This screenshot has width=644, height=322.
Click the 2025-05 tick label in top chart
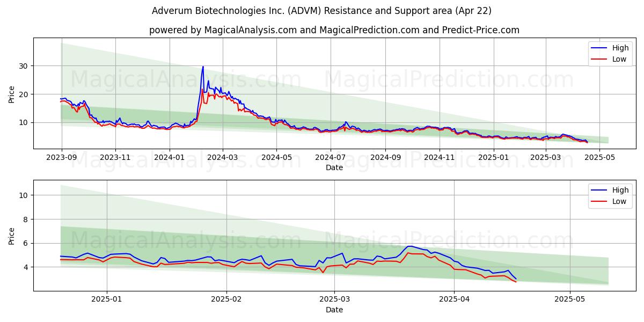click(x=599, y=157)
